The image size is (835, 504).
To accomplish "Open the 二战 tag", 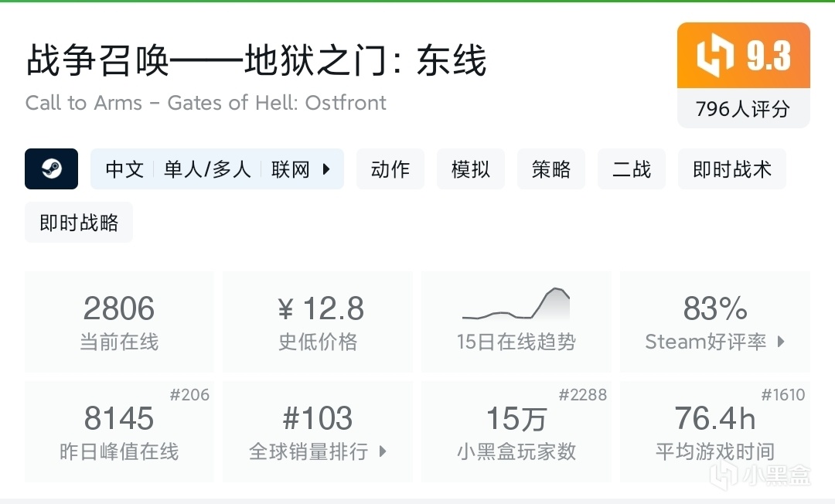I will (631, 169).
